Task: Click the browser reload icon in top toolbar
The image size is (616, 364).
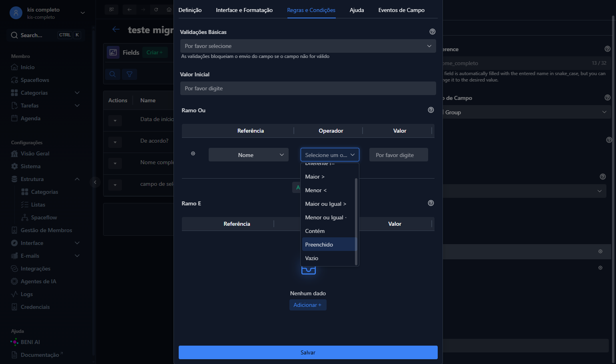Action: click(156, 10)
